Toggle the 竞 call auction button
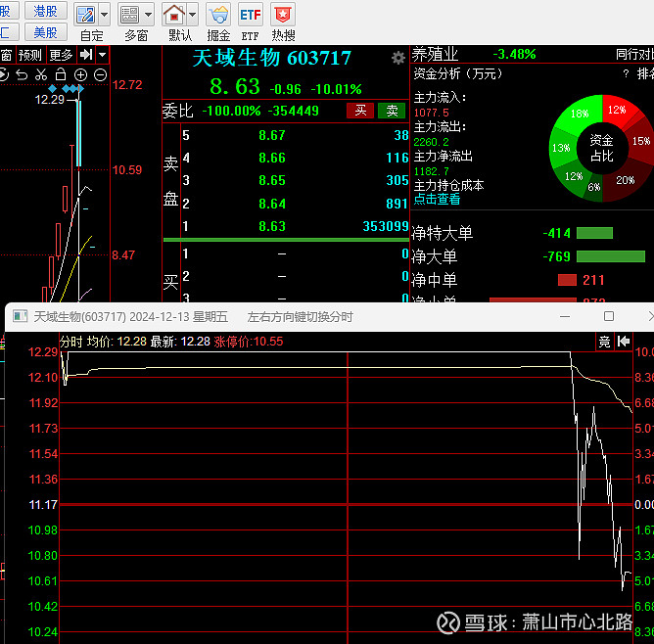This screenshot has width=654, height=644. [604, 342]
